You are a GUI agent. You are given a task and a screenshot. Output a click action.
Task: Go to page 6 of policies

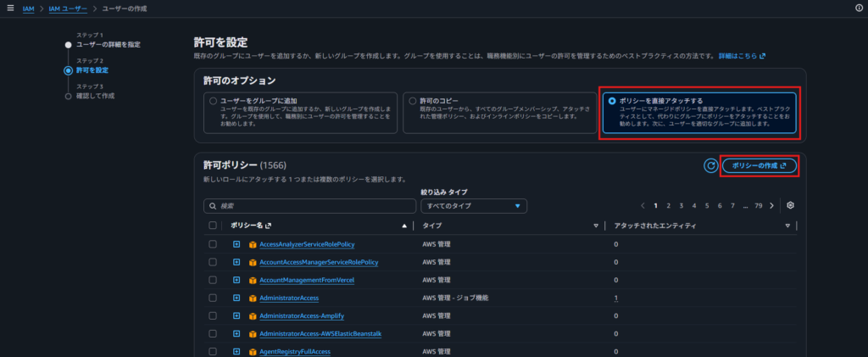[720, 206]
